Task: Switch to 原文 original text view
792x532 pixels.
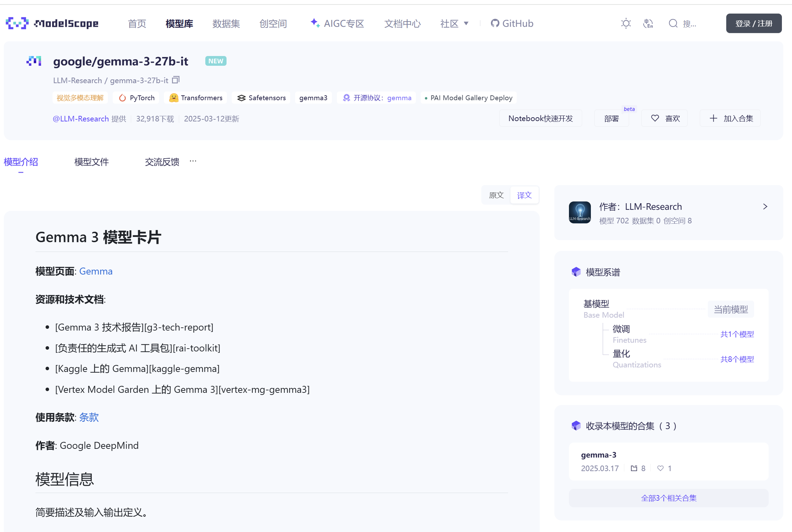Action: pos(496,195)
